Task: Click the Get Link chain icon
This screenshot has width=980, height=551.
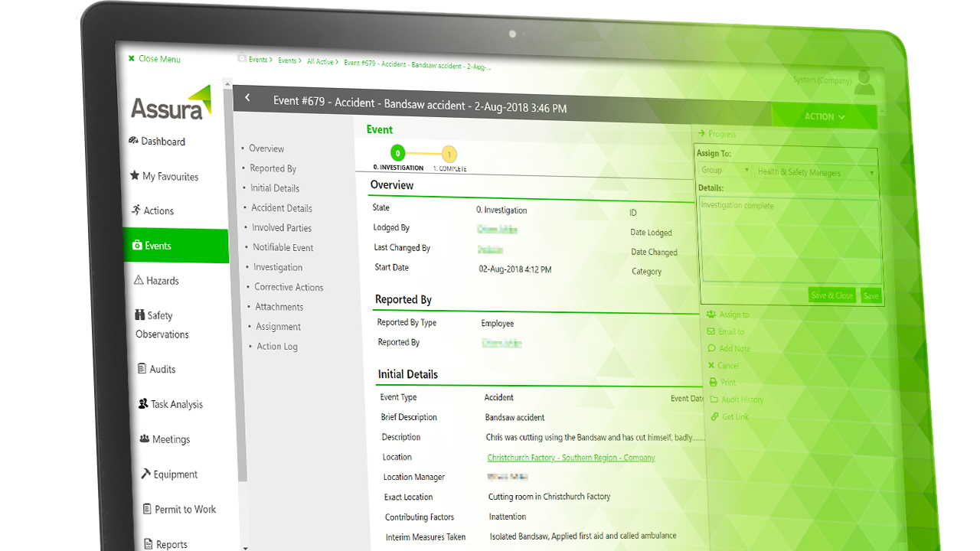Action: point(715,416)
